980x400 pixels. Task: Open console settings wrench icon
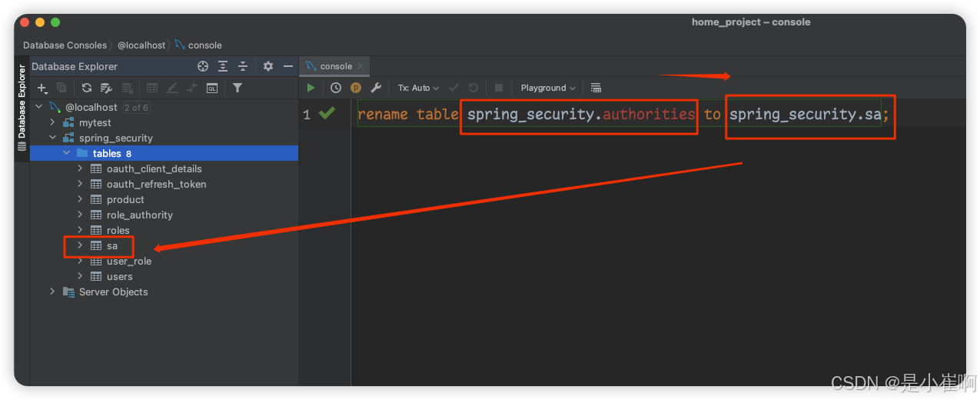[376, 88]
